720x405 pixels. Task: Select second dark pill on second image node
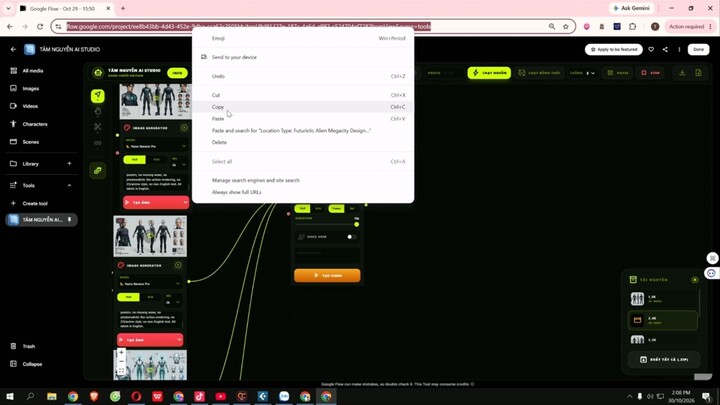pyautogui.click(x=150, y=297)
